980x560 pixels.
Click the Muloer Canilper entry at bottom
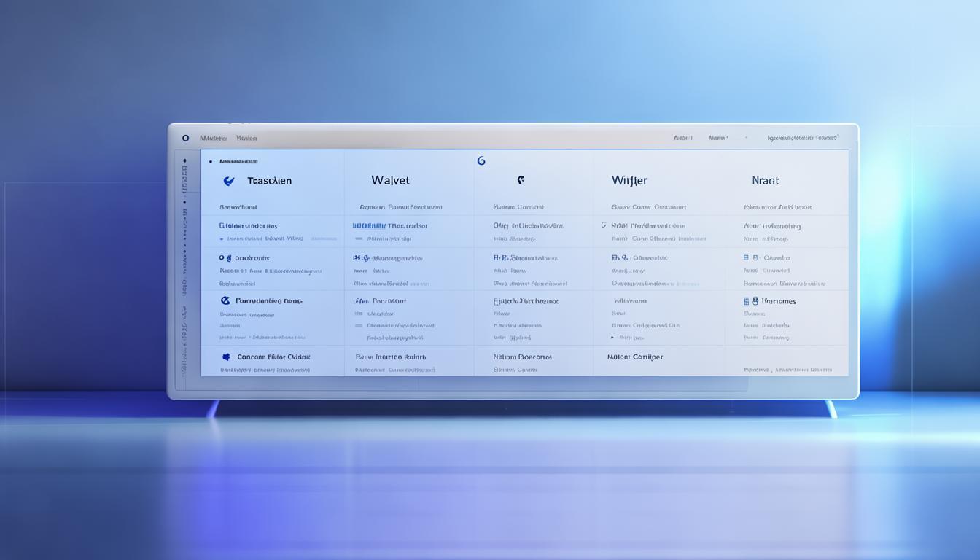point(635,357)
